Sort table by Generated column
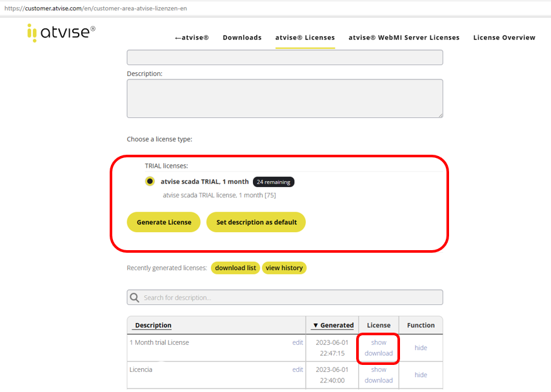Viewport: 551px width, 392px height. coord(334,325)
